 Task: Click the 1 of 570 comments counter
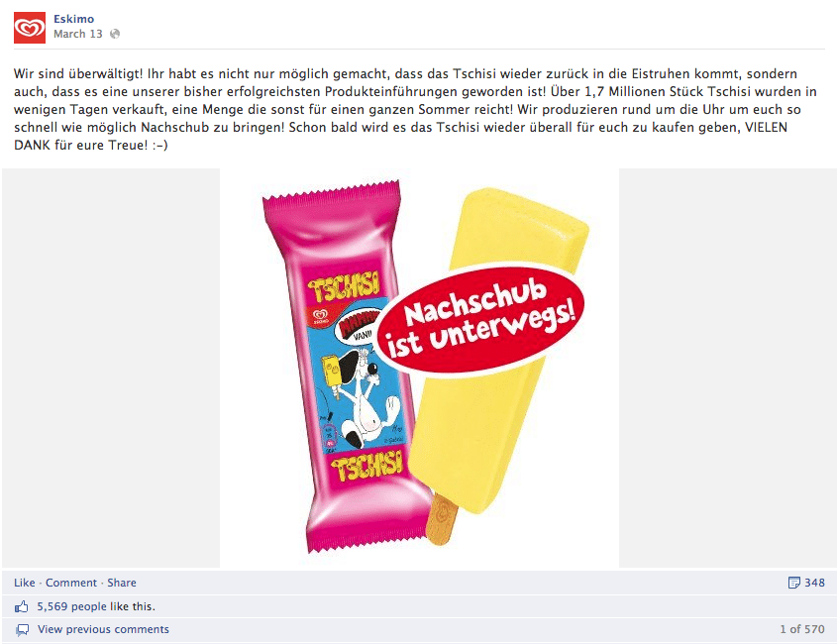[x=802, y=629]
